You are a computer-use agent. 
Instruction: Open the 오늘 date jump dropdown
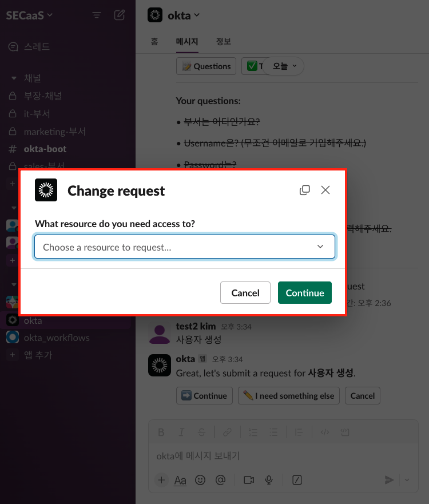pyautogui.click(x=284, y=66)
